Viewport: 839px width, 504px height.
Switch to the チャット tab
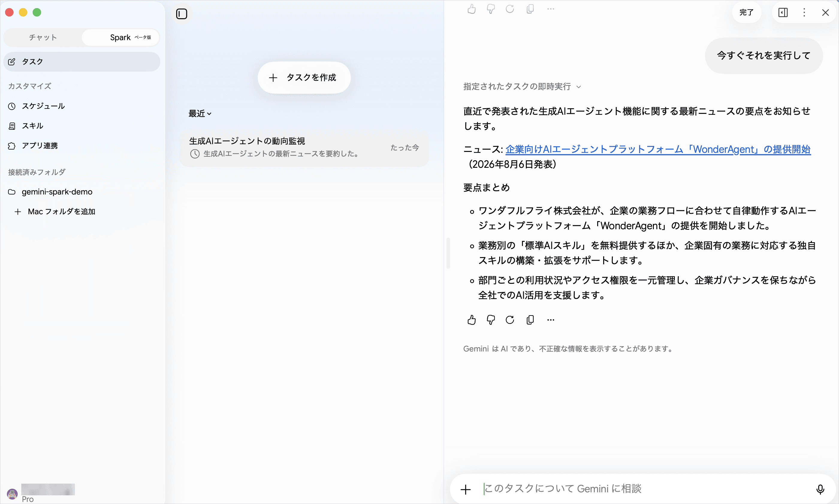click(x=43, y=37)
